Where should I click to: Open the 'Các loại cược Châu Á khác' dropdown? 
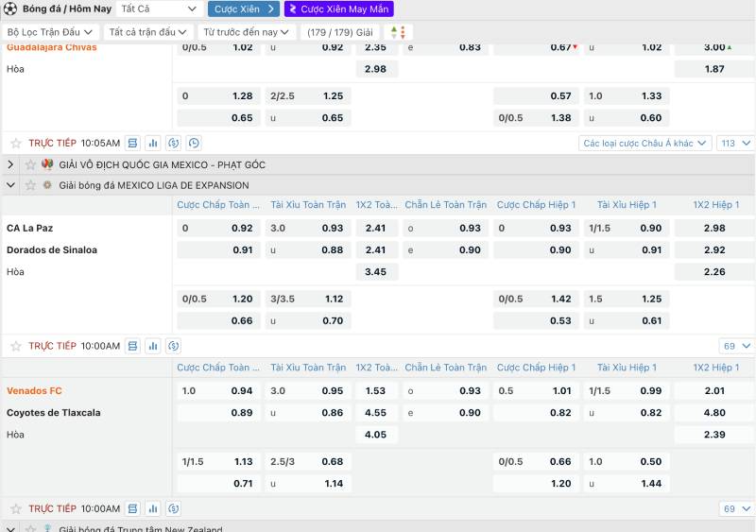[644, 144]
